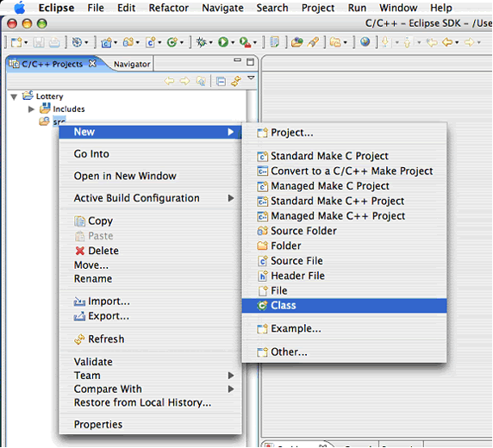The image size is (493, 448).
Task: Open the Refactor menu
Action: pyautogui.click(x=169, y=8)
